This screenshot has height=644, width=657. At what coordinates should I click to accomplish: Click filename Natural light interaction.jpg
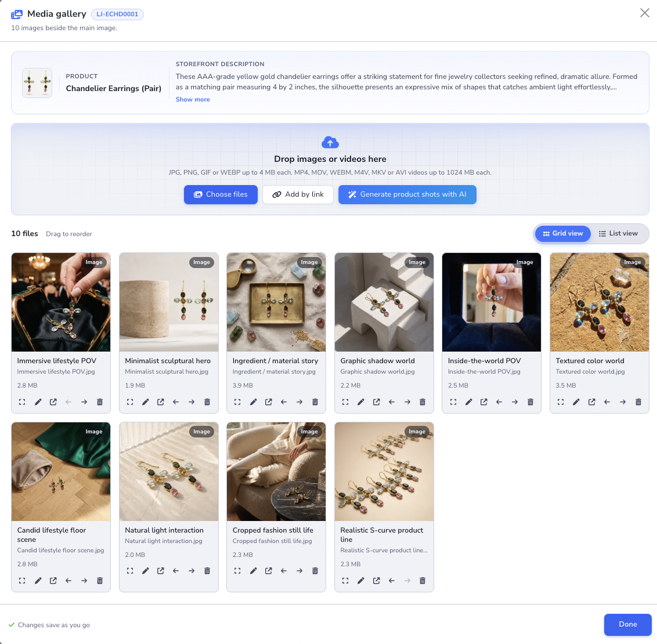164,541
